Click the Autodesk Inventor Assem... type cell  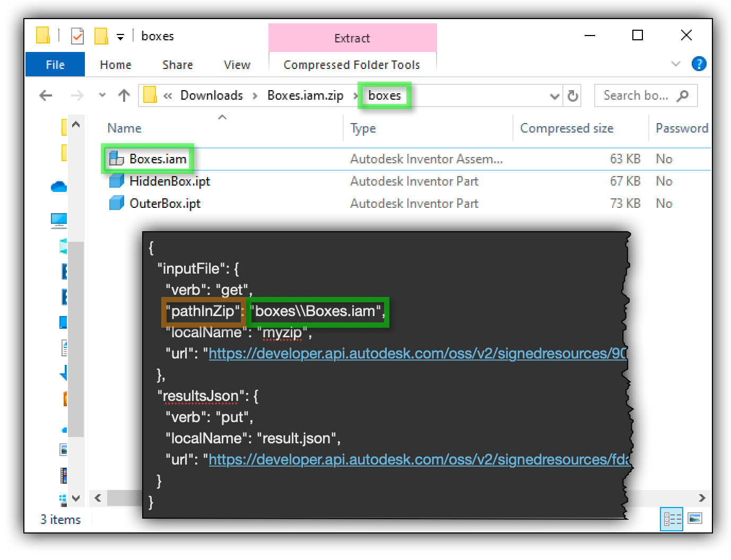click(x=427, y=159)
